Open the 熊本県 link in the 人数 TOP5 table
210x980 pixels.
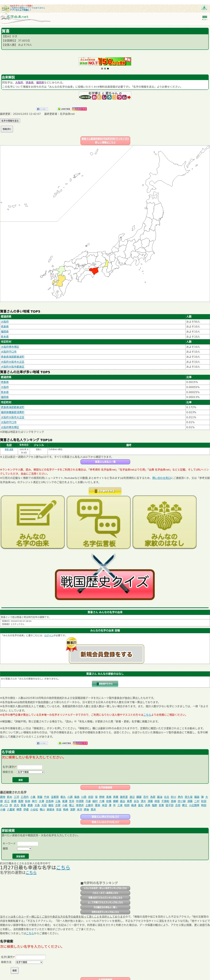pos(5,337)
